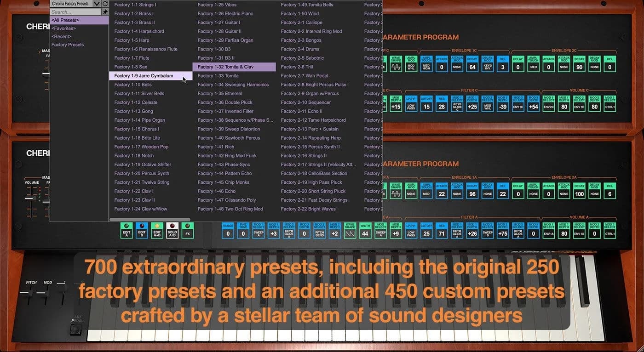This screenshot has height=352, width=644.
Task: Select the Pitch Bend Mod 3 Select icon
Action: (319, 233)
